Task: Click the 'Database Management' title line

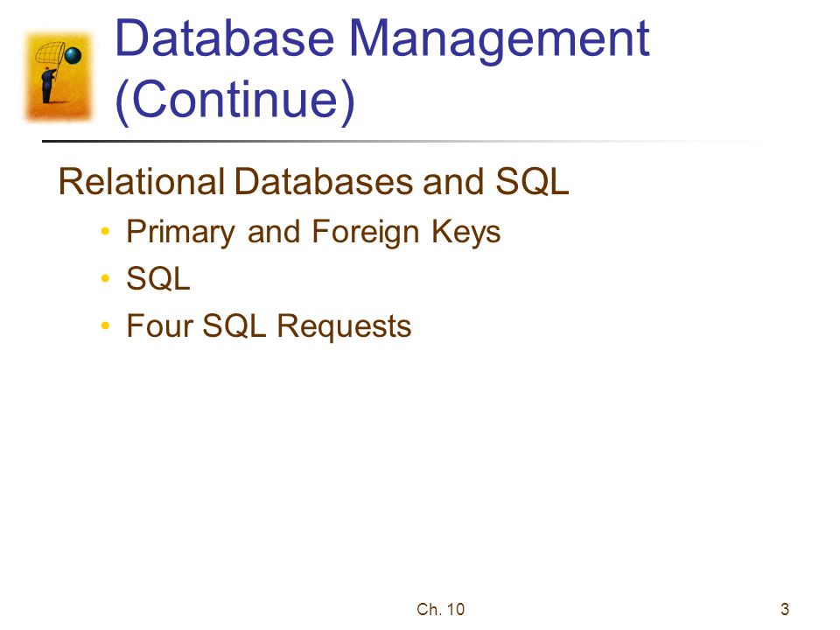Action: click(x=382, y=40)
